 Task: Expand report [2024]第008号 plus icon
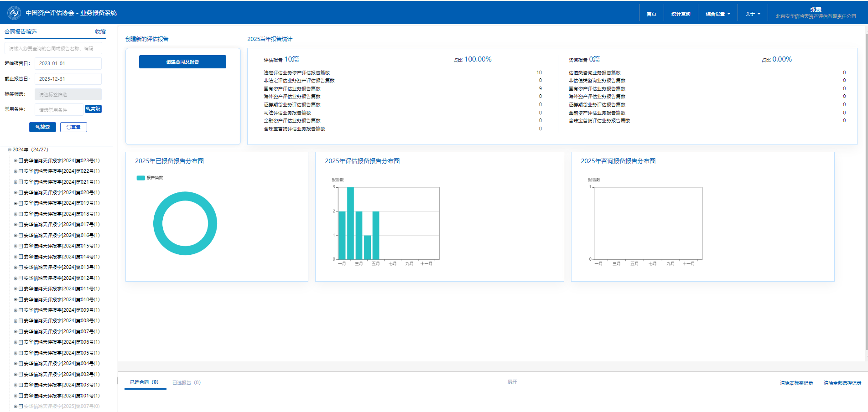click(x=16, y=321)
